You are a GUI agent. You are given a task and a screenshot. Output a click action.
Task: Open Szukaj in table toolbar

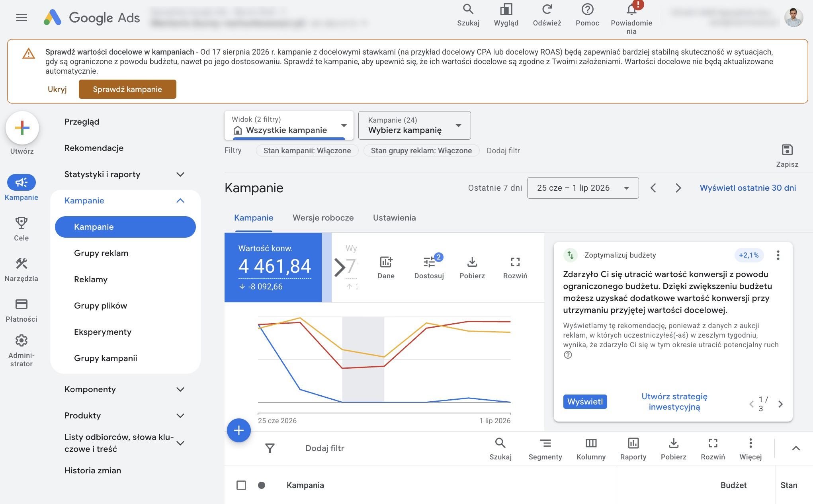pyautogui.click(x=500, y=449)
